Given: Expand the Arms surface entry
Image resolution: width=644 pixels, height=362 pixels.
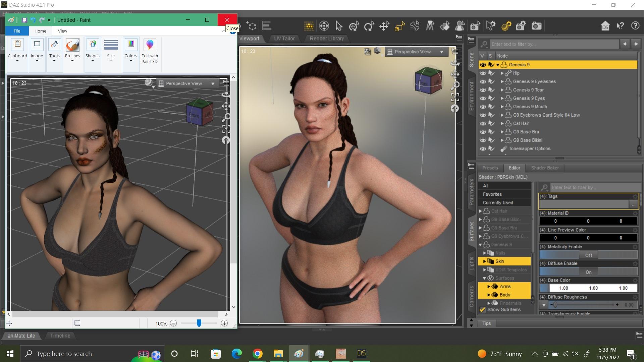Looking at the screenshot, I should pyautogui.click(x=489, y=287).
